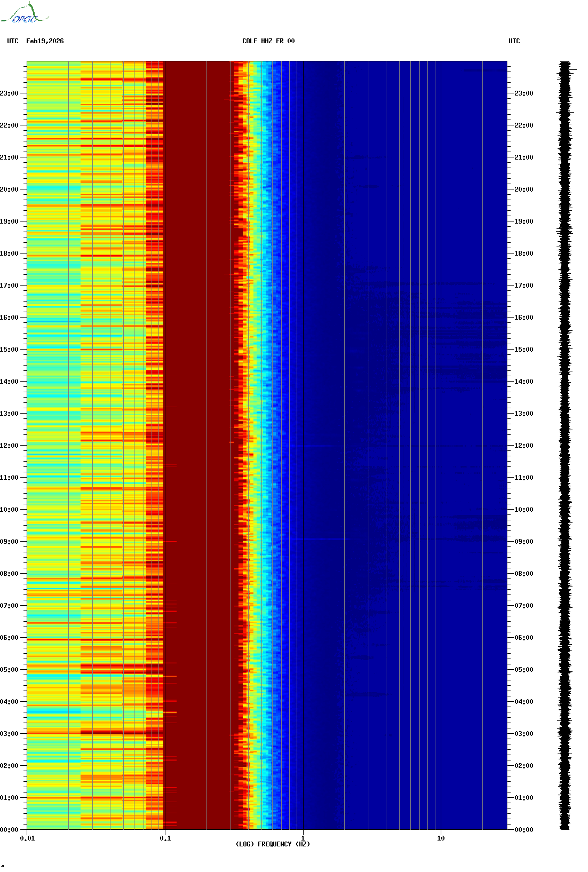Select 10:00 on the right time axis
588x872 pixels.
pos(524,510)
